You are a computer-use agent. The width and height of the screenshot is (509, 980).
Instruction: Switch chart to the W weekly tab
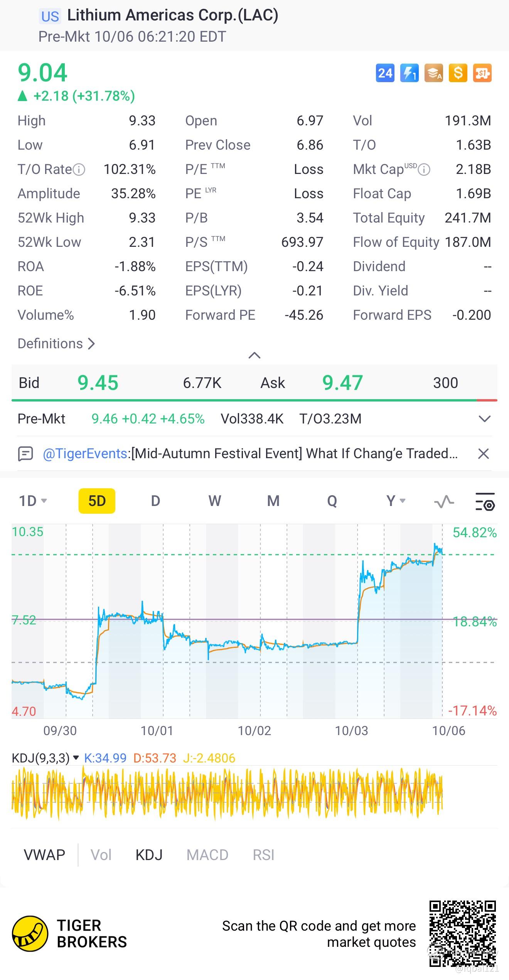click(215, 501)
